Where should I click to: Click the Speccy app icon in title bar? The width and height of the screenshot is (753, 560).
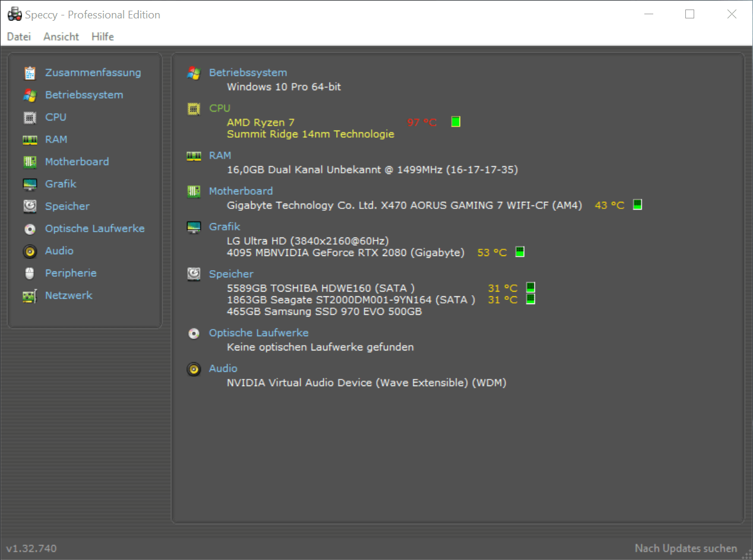[15, 15]
